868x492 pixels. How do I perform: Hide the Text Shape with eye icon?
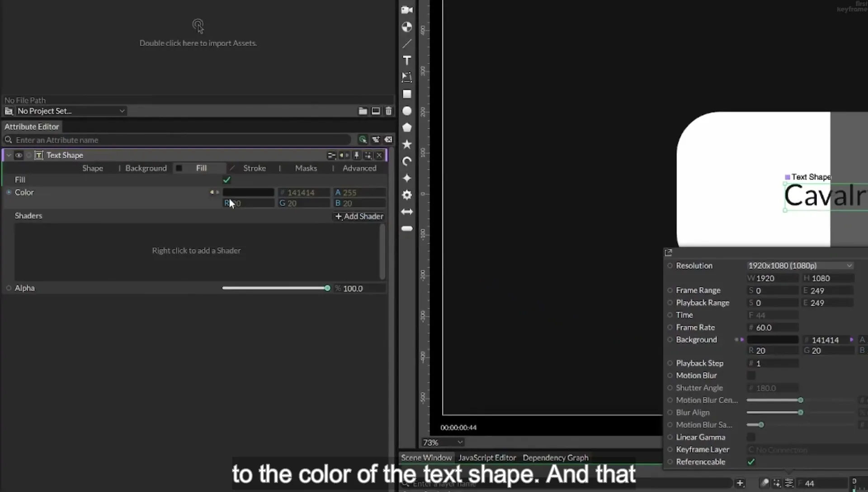(19, 155)
